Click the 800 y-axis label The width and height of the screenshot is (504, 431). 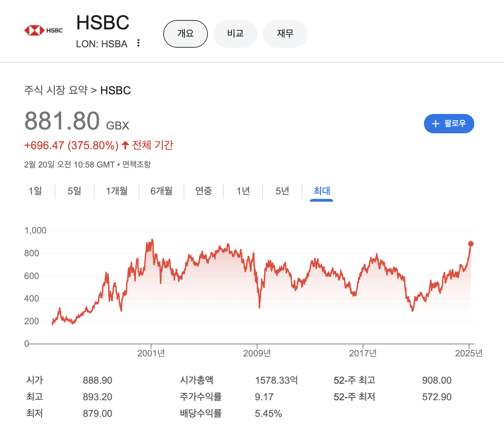tap(31, 253)
